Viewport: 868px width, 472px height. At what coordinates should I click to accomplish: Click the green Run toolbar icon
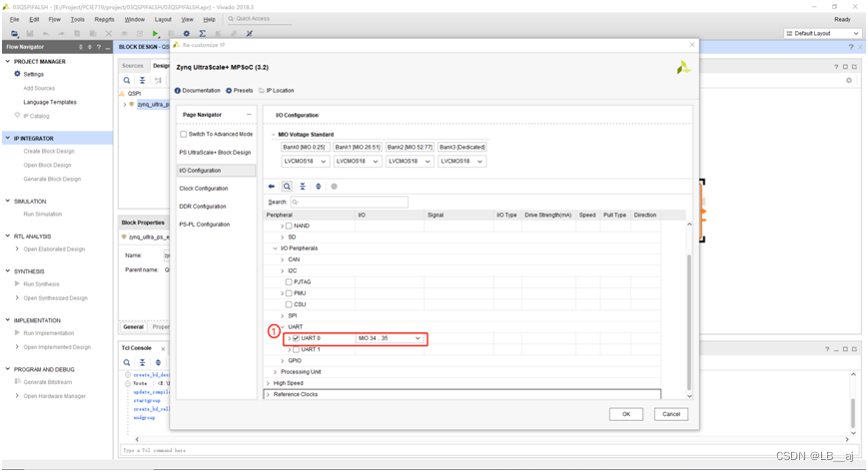(x=156, y=34)
